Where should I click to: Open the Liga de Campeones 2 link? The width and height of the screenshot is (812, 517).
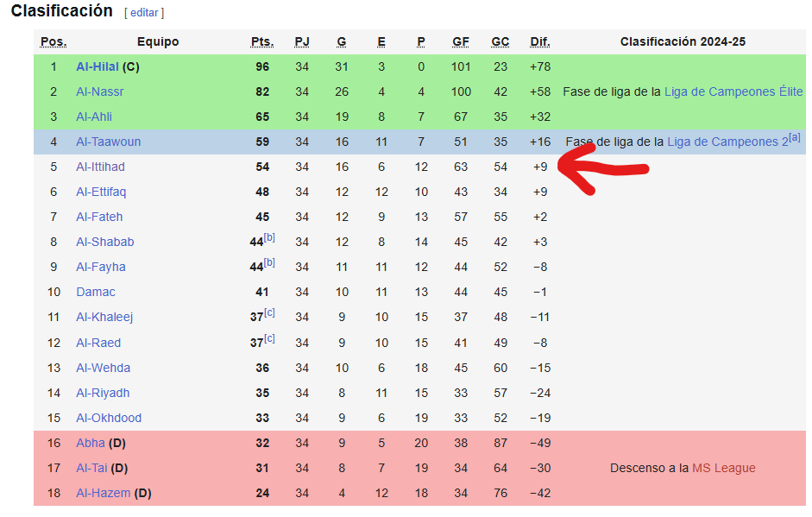click(x=727, y=142)
